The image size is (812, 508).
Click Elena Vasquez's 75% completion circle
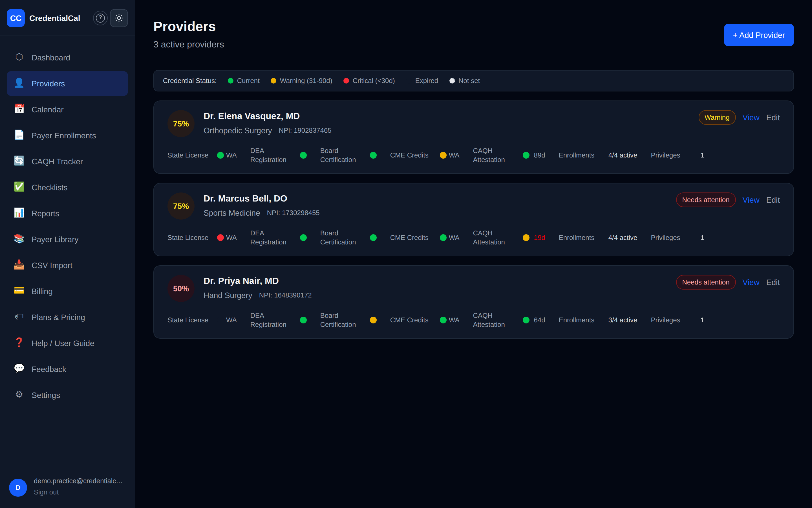click(x=181, y=124)
